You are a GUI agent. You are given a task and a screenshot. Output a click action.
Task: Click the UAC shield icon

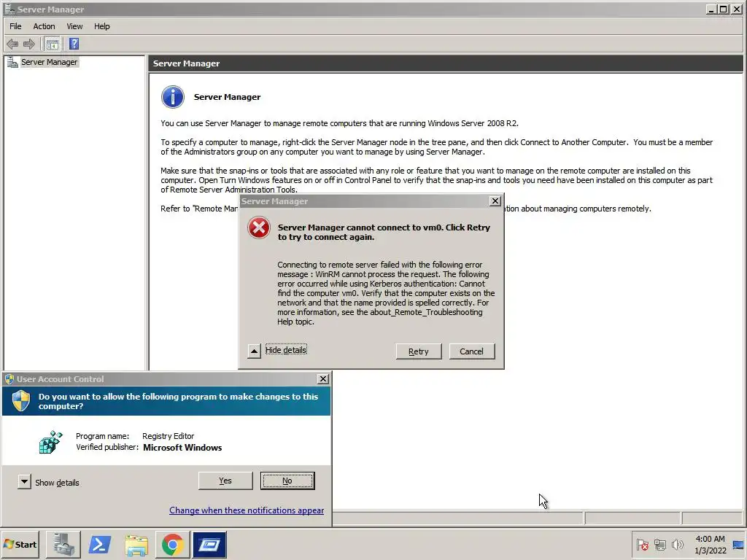[x=21, y=401]
